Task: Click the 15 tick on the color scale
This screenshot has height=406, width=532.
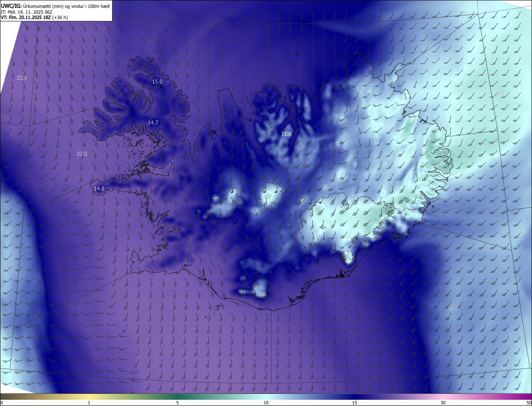Action: pyautogui.click(x=355, y=403)
